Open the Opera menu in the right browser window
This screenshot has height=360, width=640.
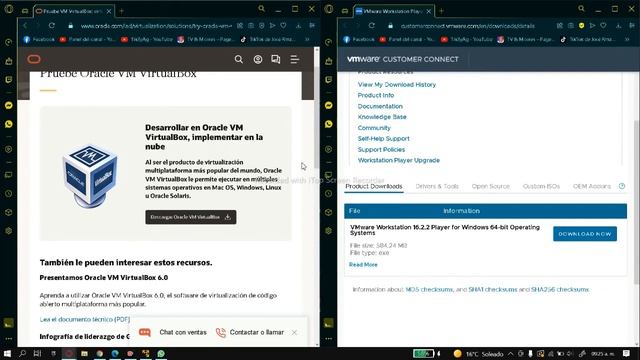coord(329,9)
